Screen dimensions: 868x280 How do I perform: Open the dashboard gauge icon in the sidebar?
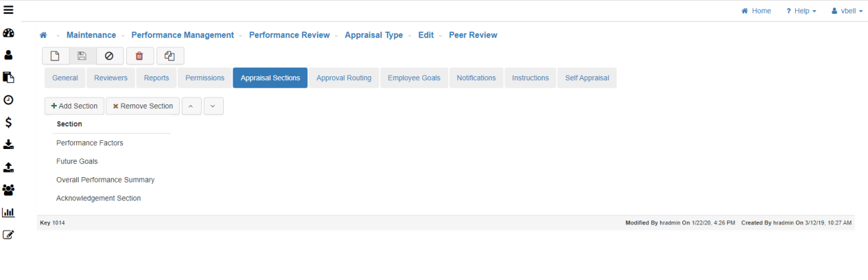(9, 33)
